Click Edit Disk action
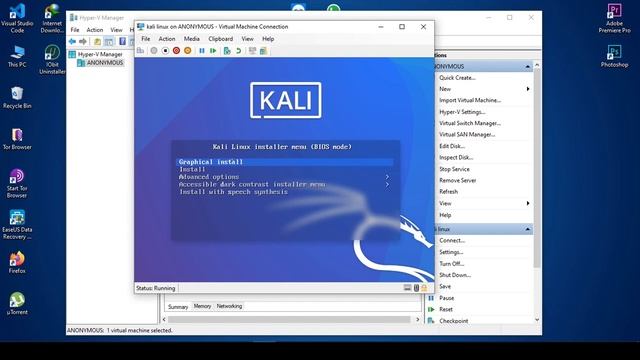 452,146
